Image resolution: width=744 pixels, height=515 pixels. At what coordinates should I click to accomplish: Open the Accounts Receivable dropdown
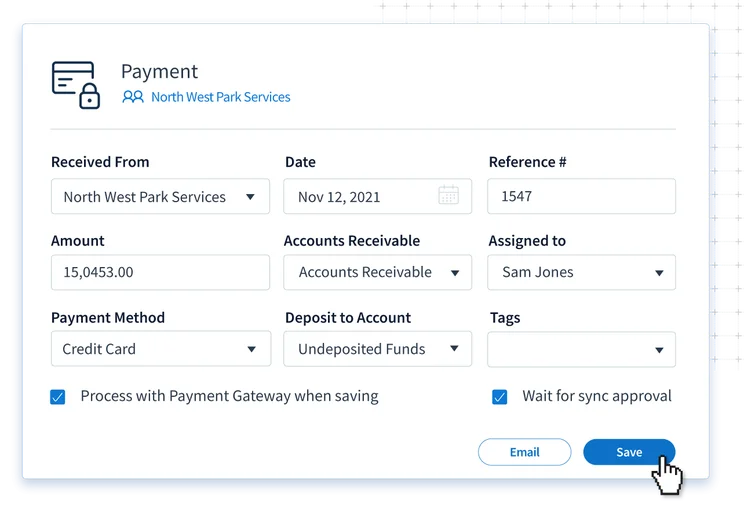(x=378, y=272)
